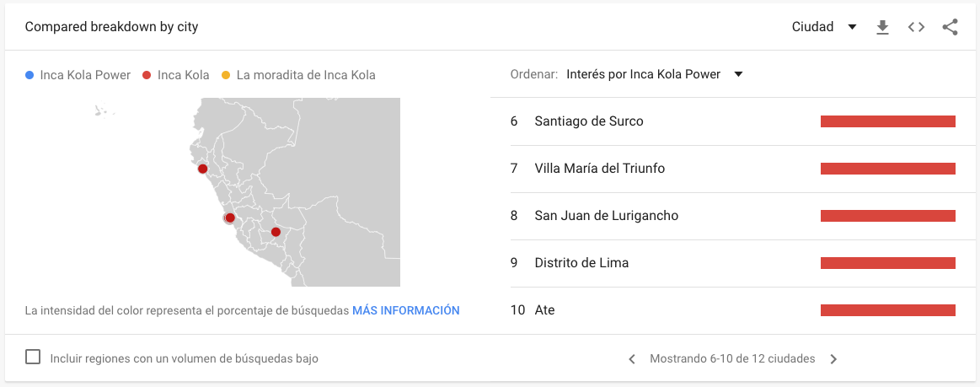Click San Juan de Lurigancho entry
Image resolution: width=980 pixels, height=387 pixels.
606,216
